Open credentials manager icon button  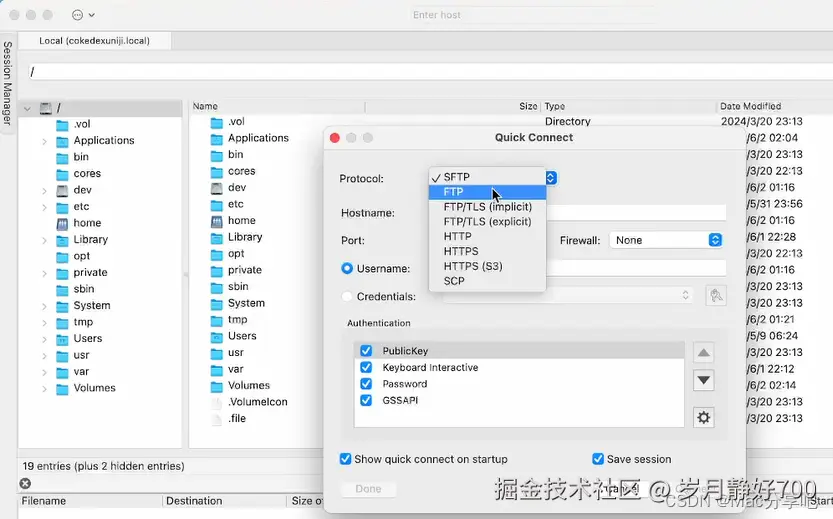716,295
